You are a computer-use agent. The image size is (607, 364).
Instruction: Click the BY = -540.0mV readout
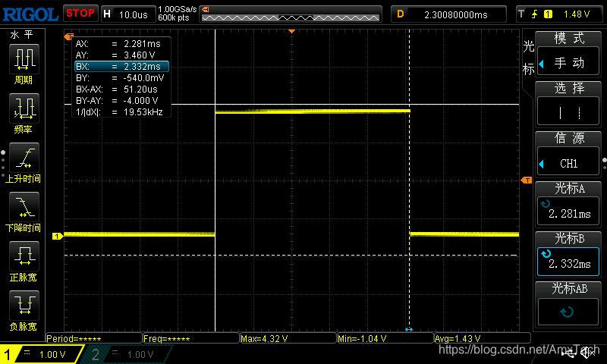pyautogui.click(x=120, y=78)
